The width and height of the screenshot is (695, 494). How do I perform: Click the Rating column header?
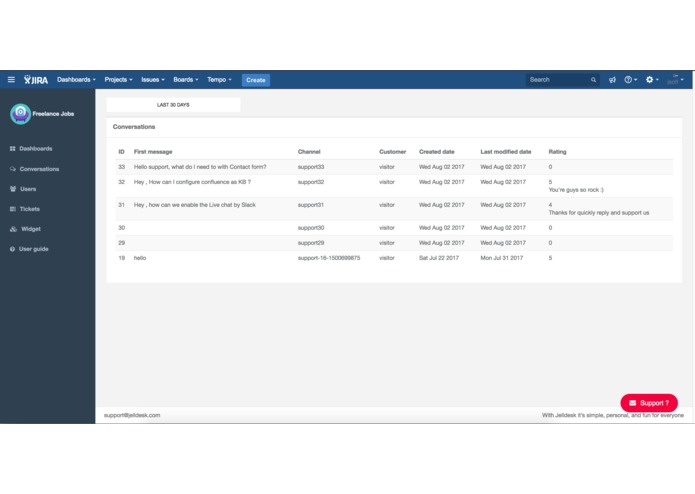tap(557, 152)
